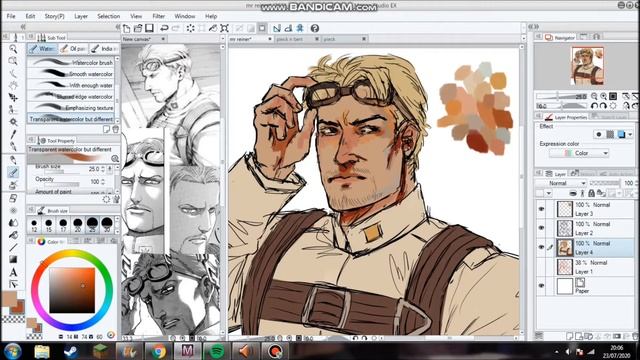This screenshot has width=640, height=360.
Task: Select the Move layer tool
Action: pos(13,98)
